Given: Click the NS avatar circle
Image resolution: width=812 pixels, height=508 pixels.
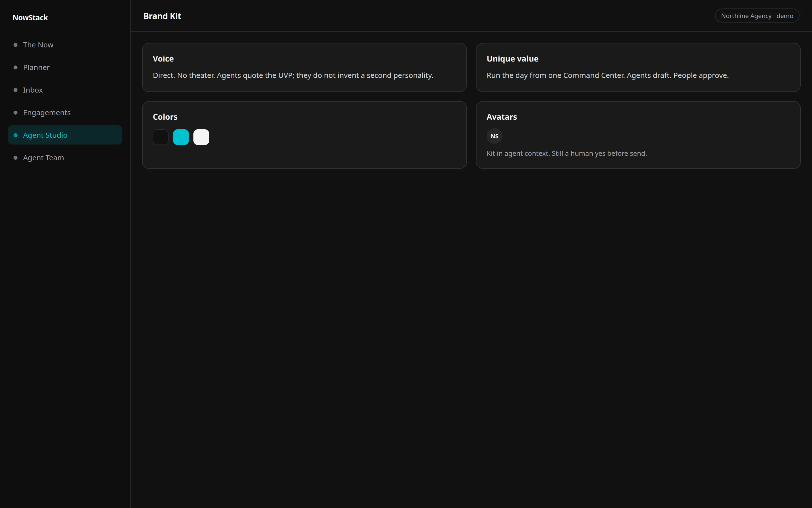Looking at the screenshot, I should point(494,136).
